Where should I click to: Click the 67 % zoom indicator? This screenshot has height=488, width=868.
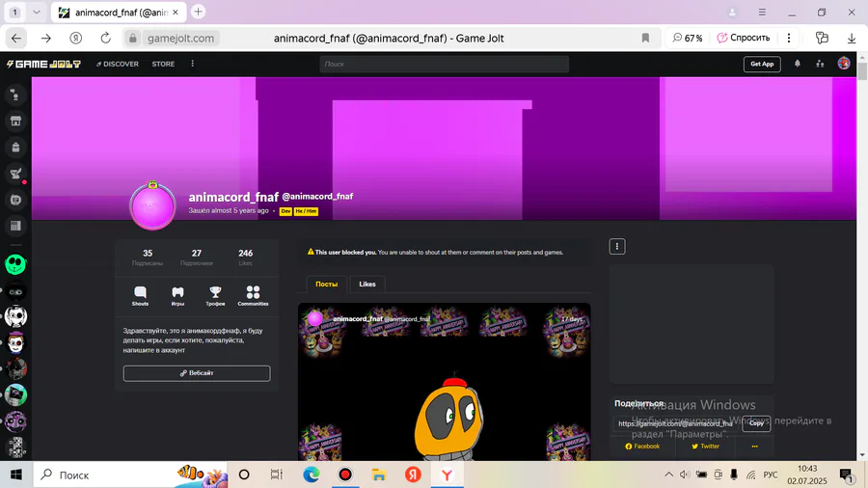point(688,39)
